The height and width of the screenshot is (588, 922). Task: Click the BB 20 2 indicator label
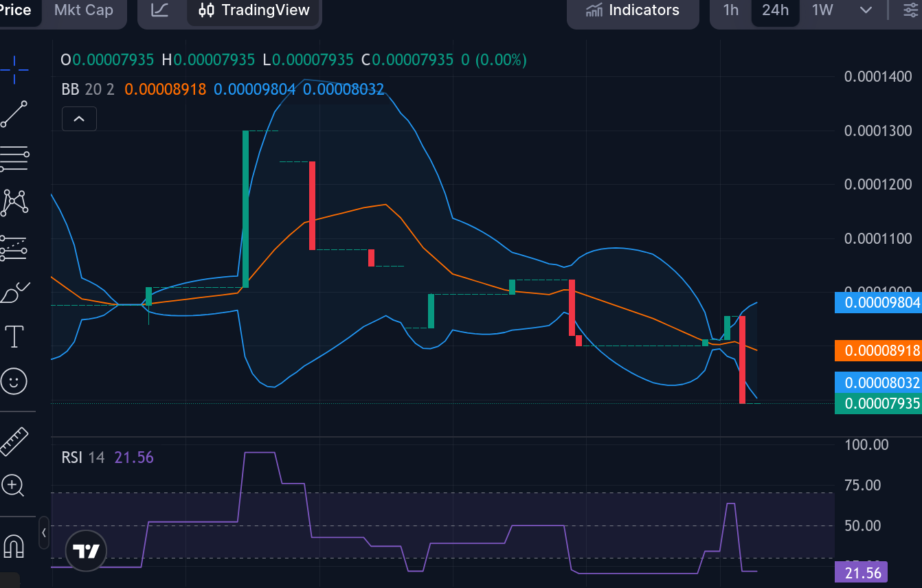pyautogui.click(x=88, y=89)
